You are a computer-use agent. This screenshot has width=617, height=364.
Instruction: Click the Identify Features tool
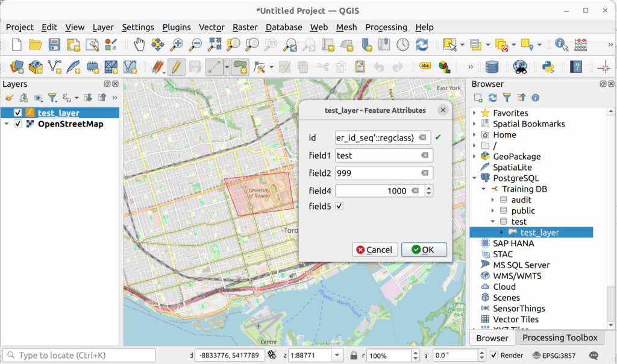coord(562,45)
